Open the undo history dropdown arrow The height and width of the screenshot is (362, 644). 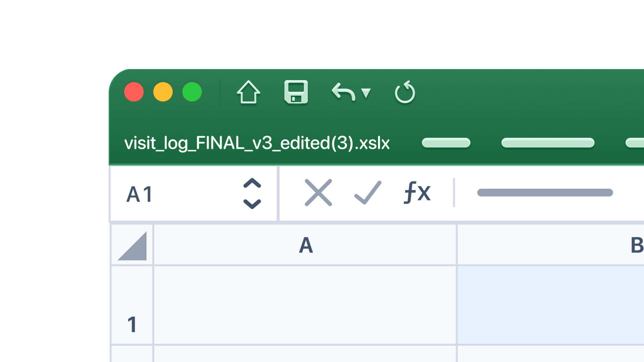(x=366, y=93)
